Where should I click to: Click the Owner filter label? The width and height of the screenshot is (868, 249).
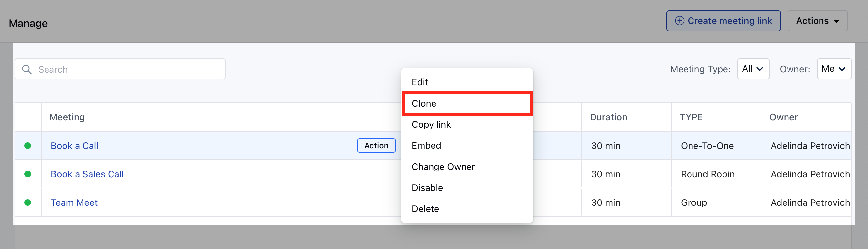coord(794,69)
